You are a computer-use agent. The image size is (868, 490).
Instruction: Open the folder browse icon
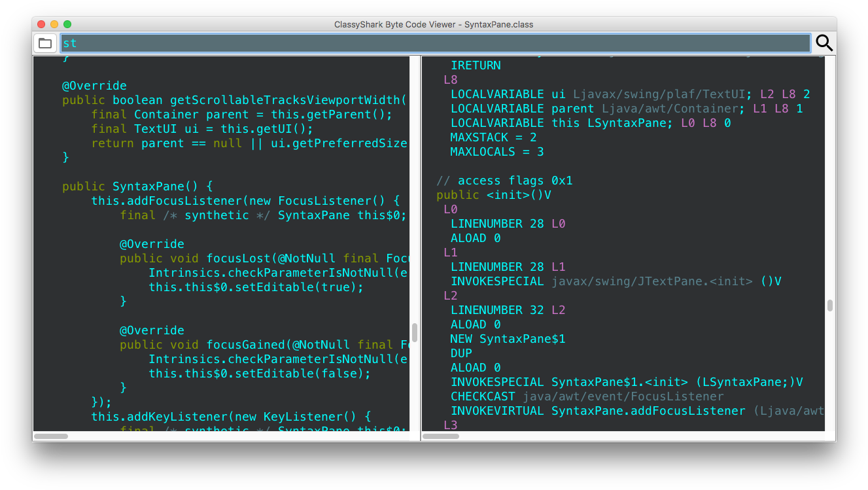[45, 43]
